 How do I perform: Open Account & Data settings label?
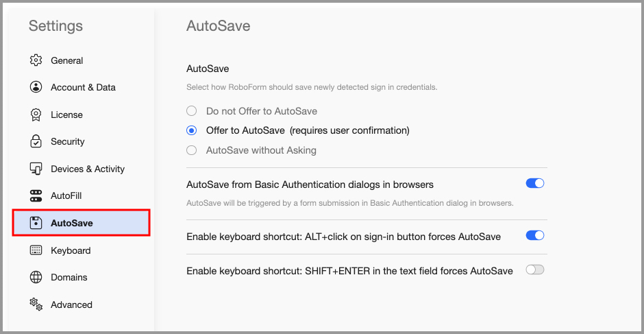click(83, 87)
